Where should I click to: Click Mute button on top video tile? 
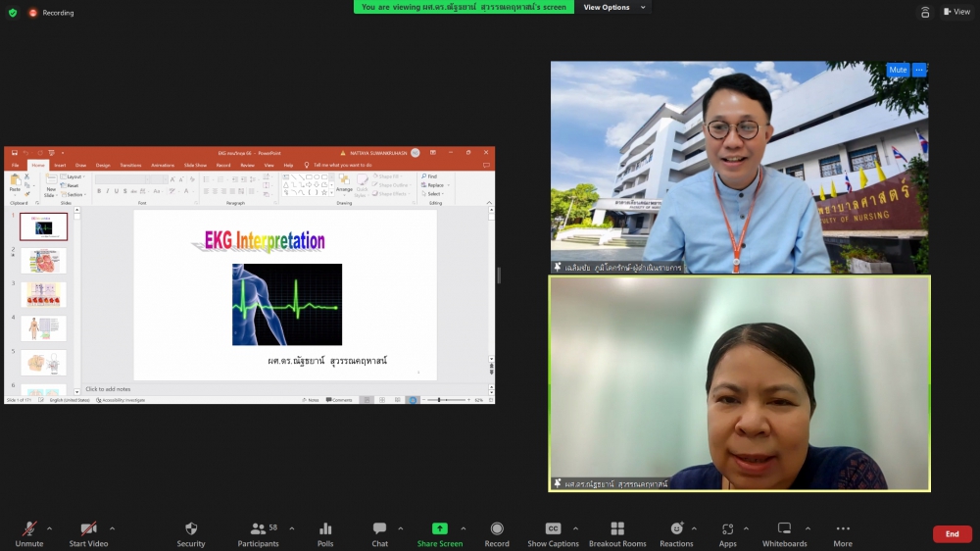(898, 71)
